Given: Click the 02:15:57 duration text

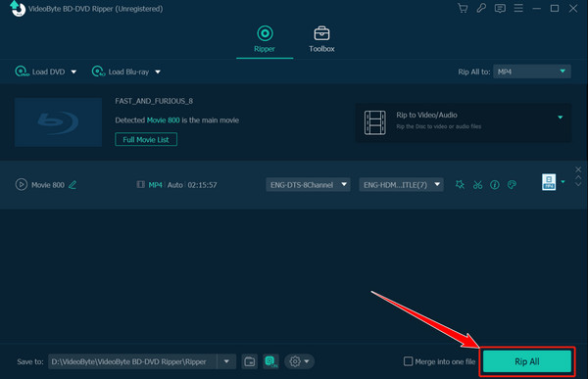Looking at the screenshot, I should 202,185.
